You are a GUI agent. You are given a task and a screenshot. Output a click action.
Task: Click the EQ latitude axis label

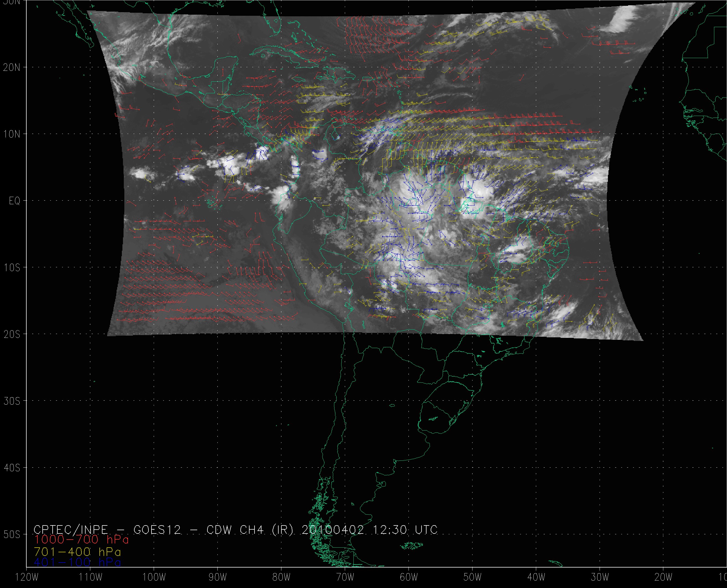[x=14, y=201]
